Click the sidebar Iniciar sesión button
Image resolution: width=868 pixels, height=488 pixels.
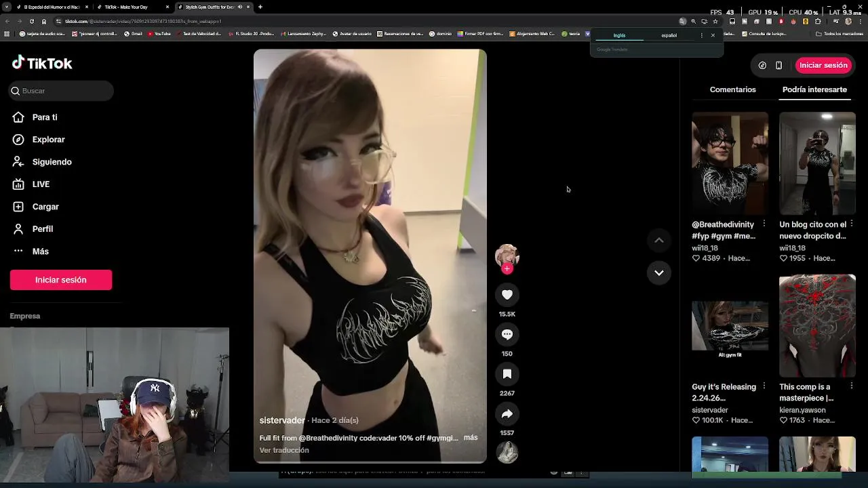point(61,280)
